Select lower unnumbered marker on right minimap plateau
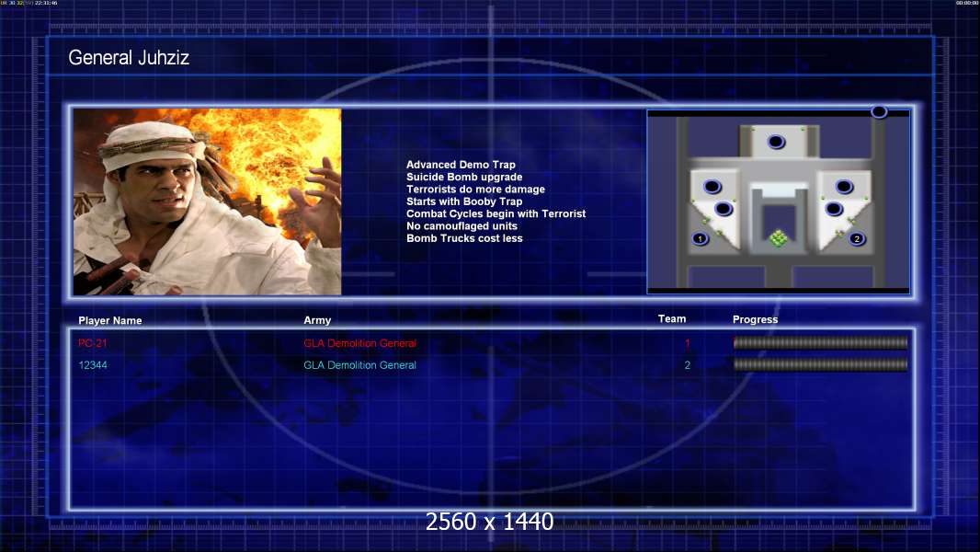Image resolution: width=980 pixels, height=552 pixels. (834, 209)
